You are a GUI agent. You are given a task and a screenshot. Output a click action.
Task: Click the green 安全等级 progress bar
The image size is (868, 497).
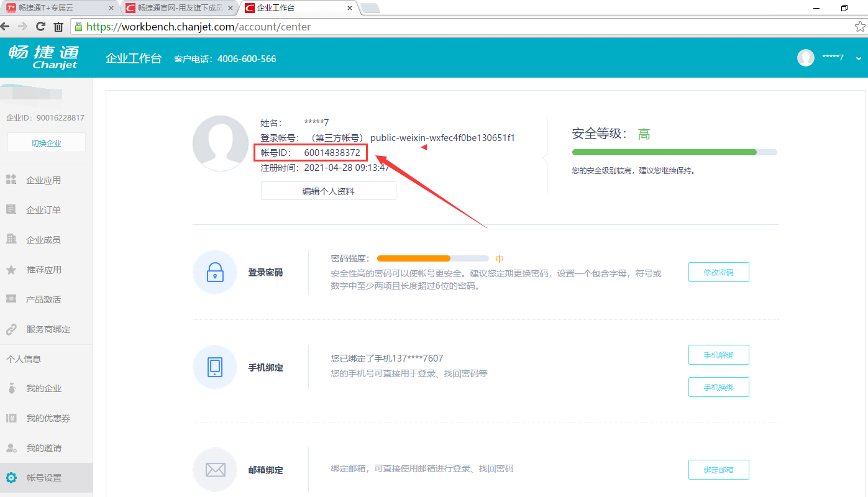[674, 152]
